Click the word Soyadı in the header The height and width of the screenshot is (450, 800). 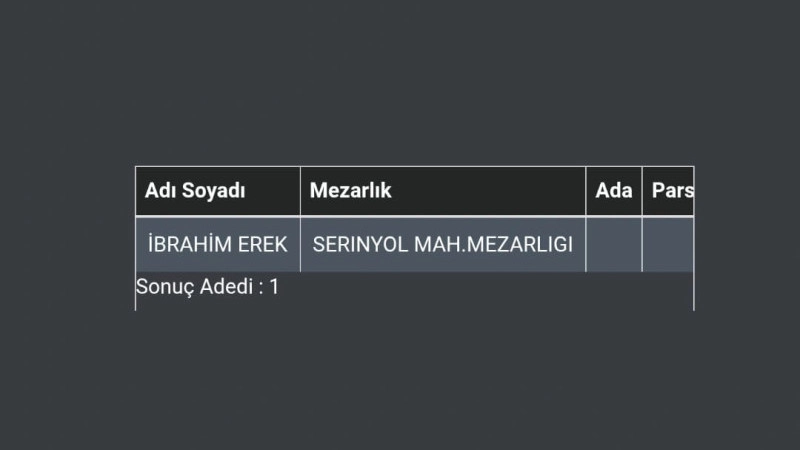[213, 191]
